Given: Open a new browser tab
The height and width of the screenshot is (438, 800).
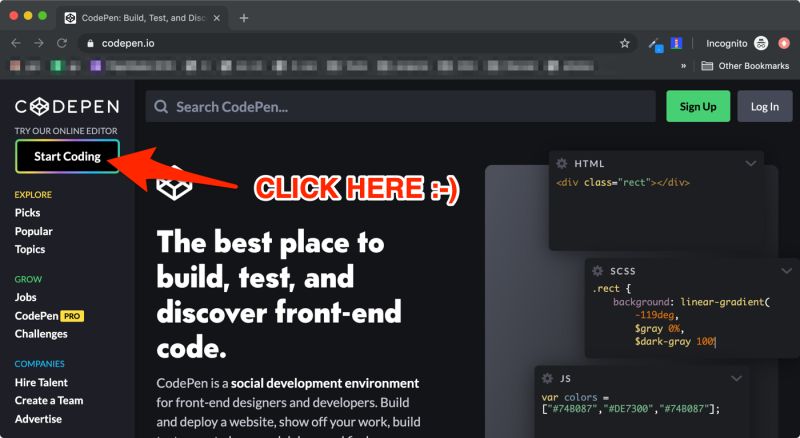Looking at the screenshot, I should (x=244, y=18).
